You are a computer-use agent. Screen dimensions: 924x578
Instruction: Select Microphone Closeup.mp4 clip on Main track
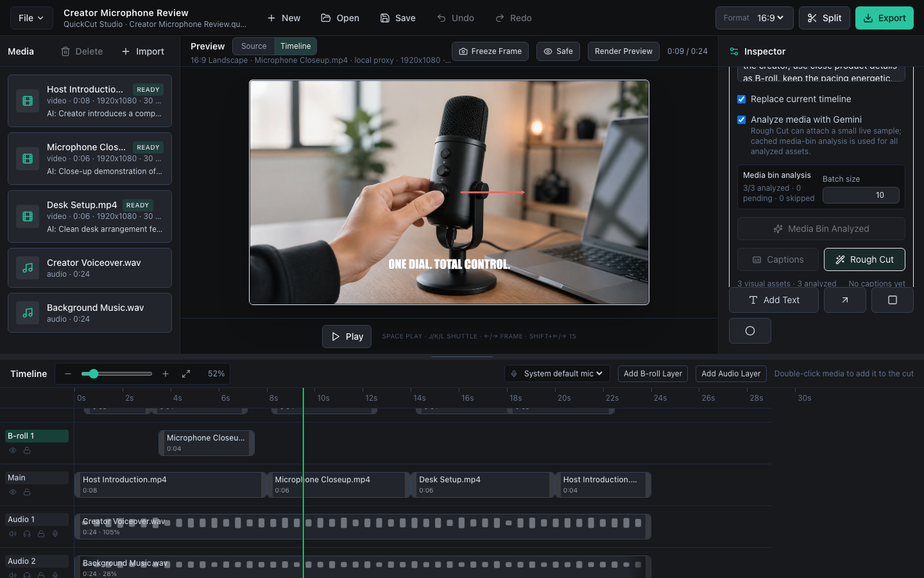(x=338, y=485)
